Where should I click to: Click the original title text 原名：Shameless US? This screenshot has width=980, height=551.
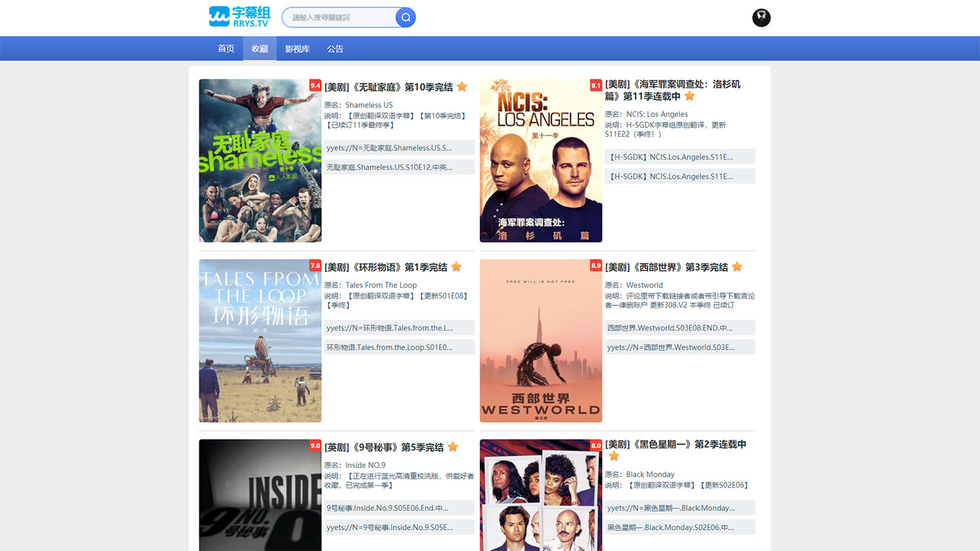click(359, 105)
